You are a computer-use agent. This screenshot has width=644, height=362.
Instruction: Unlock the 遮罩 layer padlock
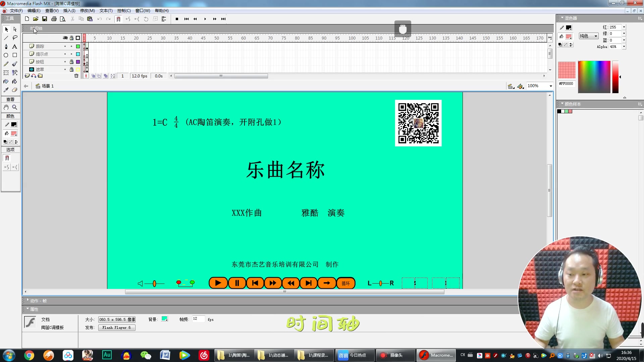pos(71,69)
